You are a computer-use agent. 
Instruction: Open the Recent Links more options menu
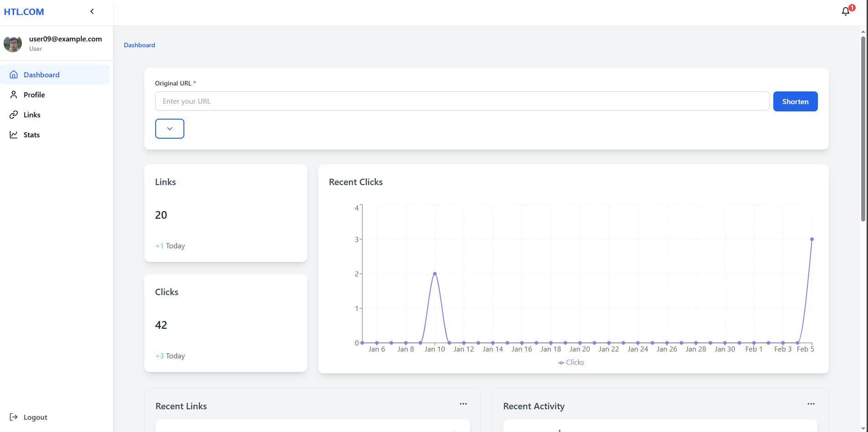[x=463, y=404]
